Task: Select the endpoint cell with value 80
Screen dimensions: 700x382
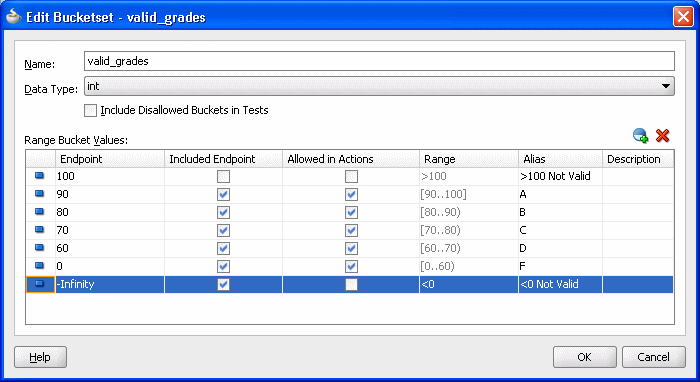Action: 110,212
